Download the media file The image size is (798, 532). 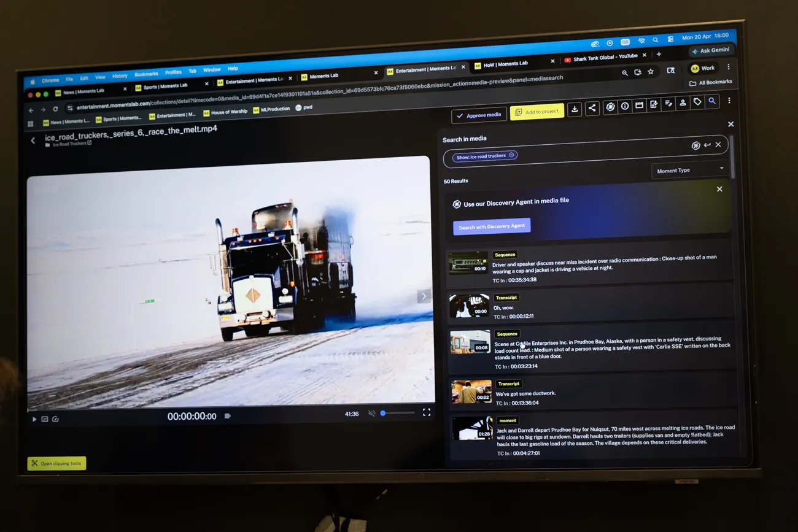[x=575, y=109]
